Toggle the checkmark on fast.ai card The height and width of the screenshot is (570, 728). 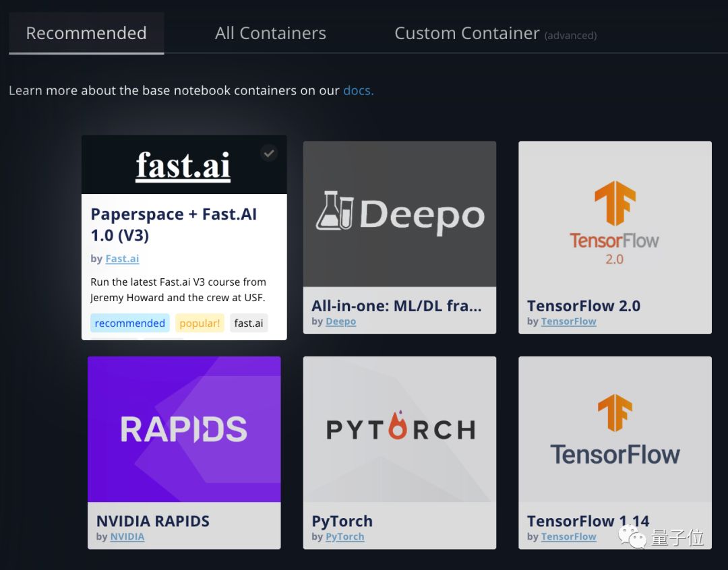269,154
